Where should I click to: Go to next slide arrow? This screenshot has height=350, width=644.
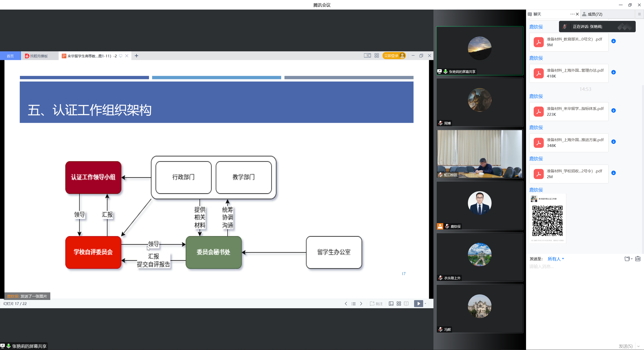click(x=361, y=304)
